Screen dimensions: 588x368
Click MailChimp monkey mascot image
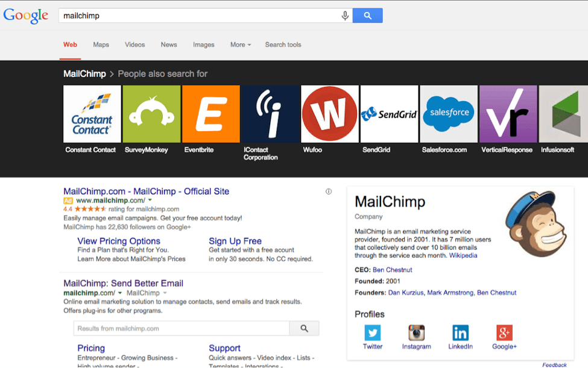(x=536, y=223)
